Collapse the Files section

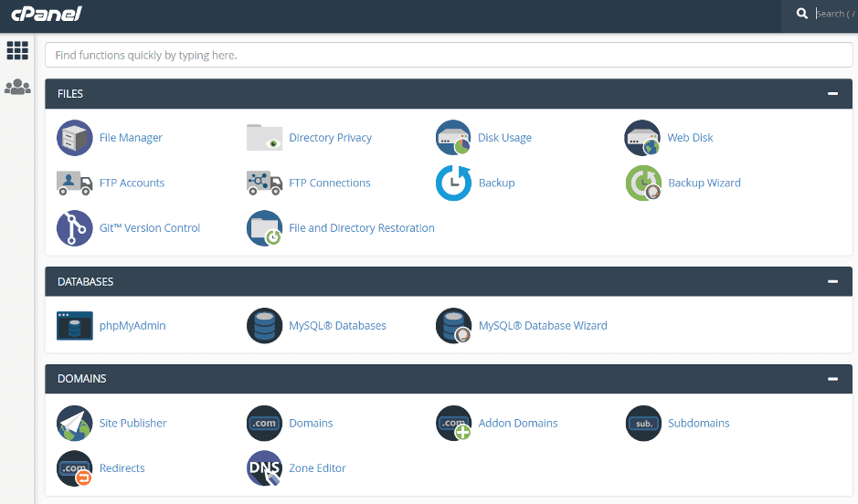832,94
